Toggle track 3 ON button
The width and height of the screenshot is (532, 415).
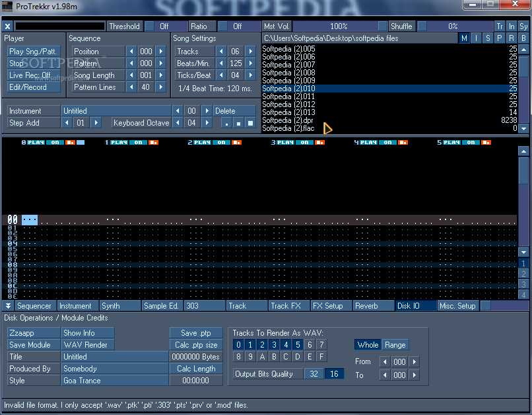click(304, 142)
